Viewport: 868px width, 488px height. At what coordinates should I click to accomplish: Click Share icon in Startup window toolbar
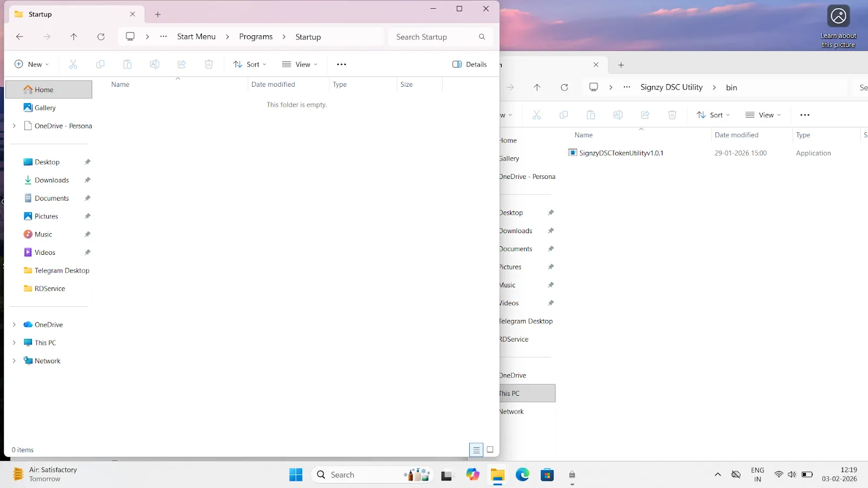pos(182,65)
